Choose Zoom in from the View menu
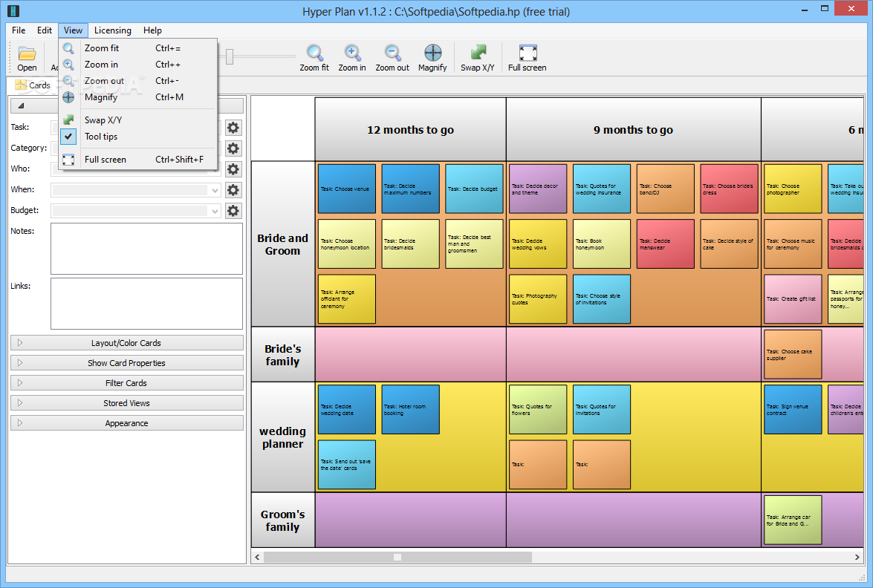 (137, 65)
